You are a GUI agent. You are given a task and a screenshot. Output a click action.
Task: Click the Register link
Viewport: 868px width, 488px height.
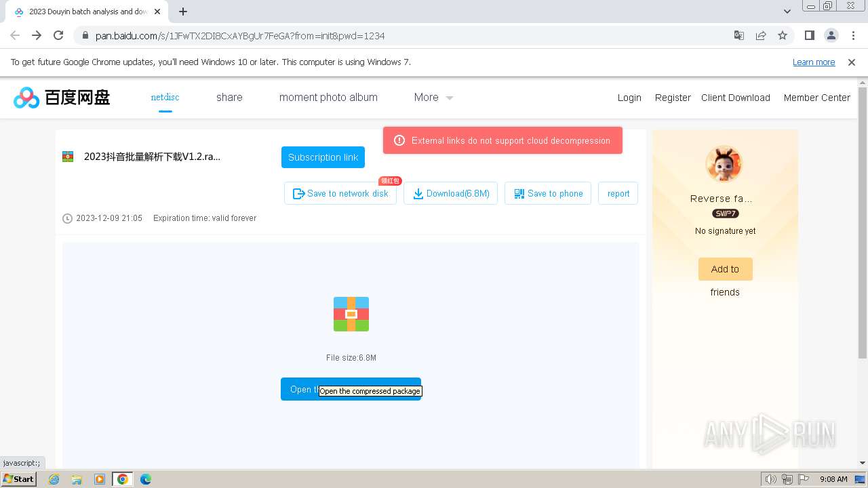[x=673, y=98]
